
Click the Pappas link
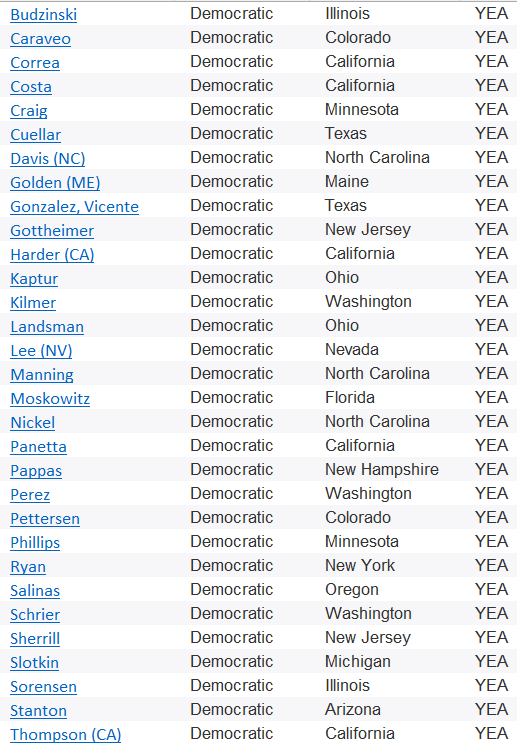point(36,471)
